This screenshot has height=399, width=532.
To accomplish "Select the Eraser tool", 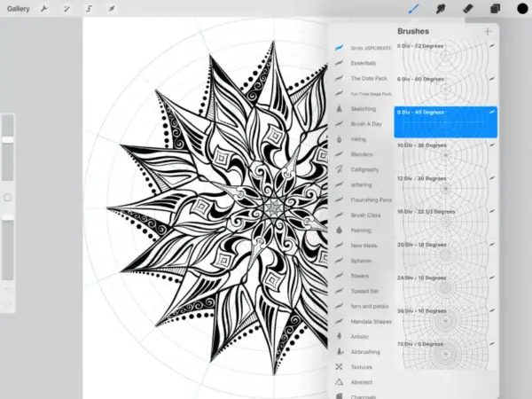I will 468,9.
